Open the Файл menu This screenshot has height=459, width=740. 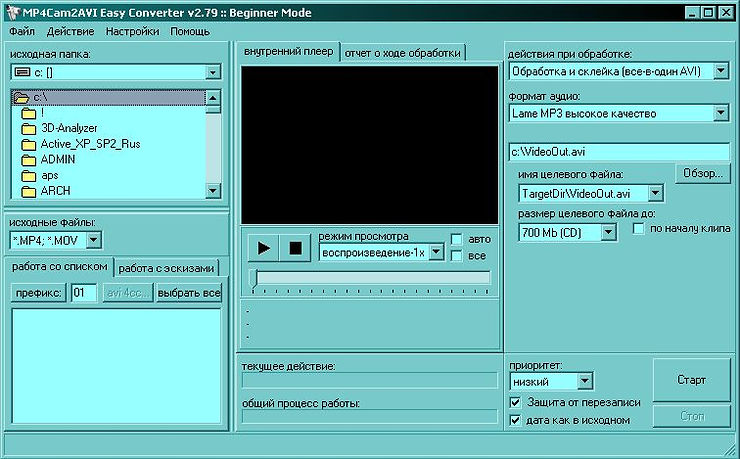22,32
